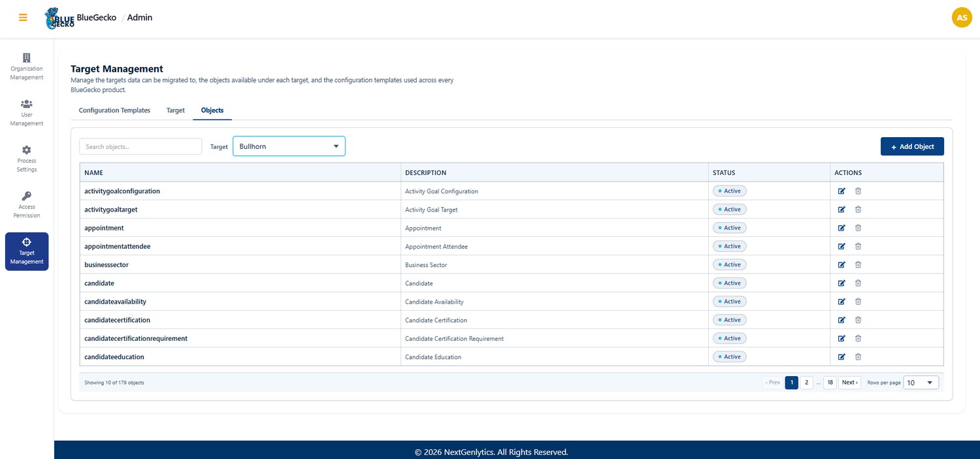
Task: Delete the activitygoalconfiguration object
Action: click(x=858, y=191)
